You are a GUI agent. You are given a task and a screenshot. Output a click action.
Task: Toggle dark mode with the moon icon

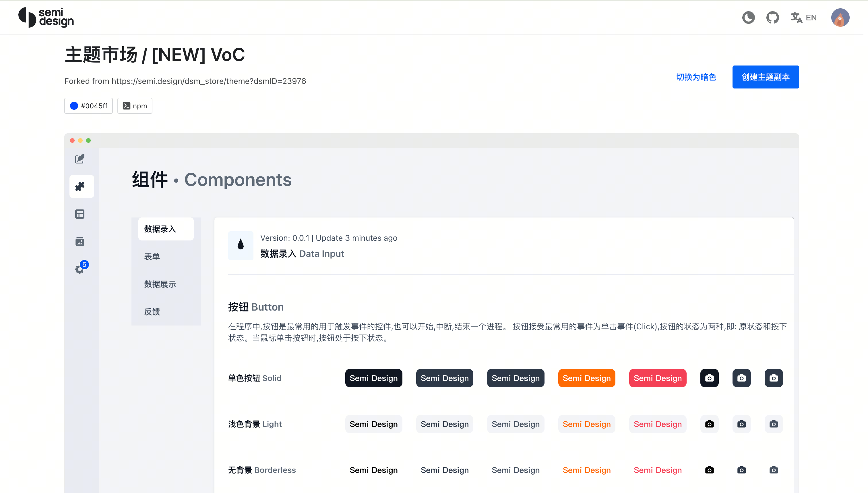[748, 17]
